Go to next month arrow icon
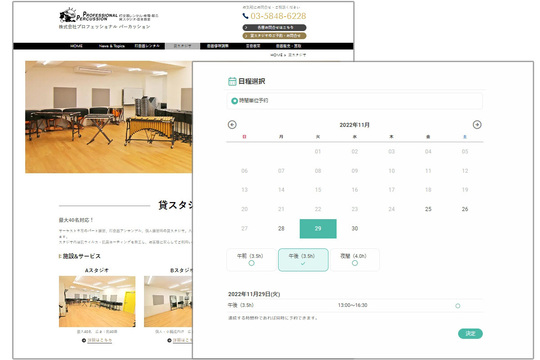Screen dimensions: 540x360 [x=477, y=125]
